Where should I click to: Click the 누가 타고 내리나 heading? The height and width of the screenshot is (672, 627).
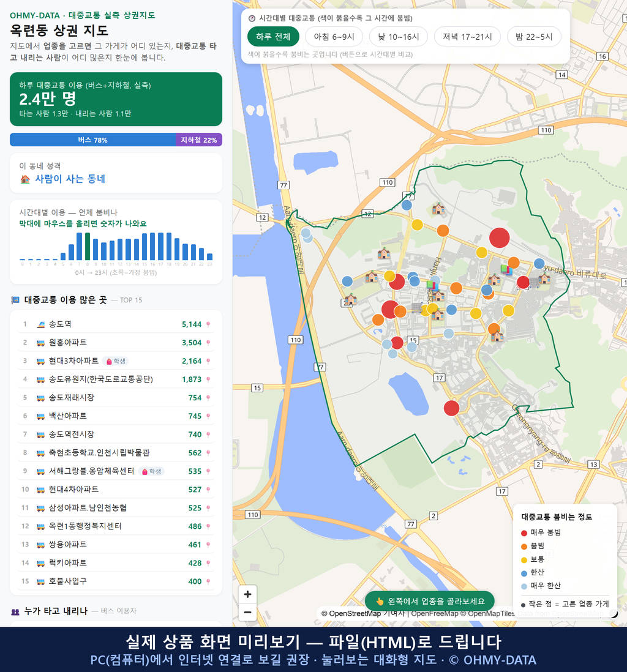56,611
